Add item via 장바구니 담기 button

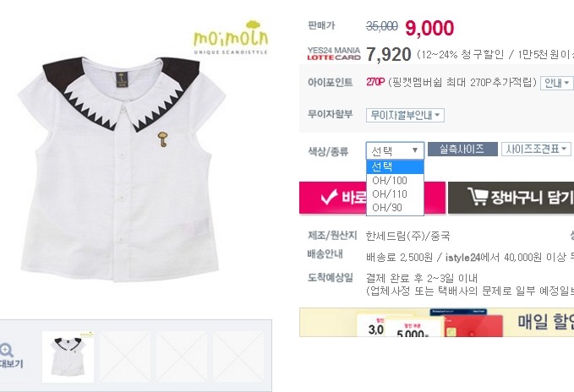click(x=511, y=198)
